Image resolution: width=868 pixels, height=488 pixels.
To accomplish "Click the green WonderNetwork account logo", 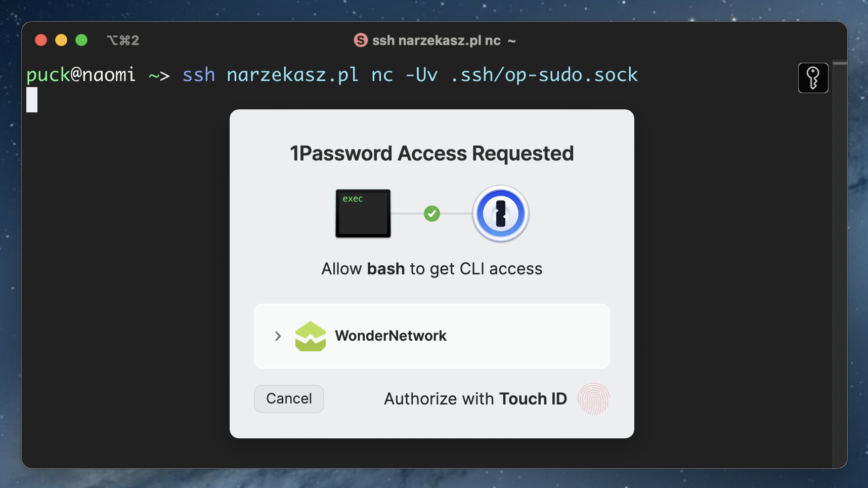I will pos(310,336).
